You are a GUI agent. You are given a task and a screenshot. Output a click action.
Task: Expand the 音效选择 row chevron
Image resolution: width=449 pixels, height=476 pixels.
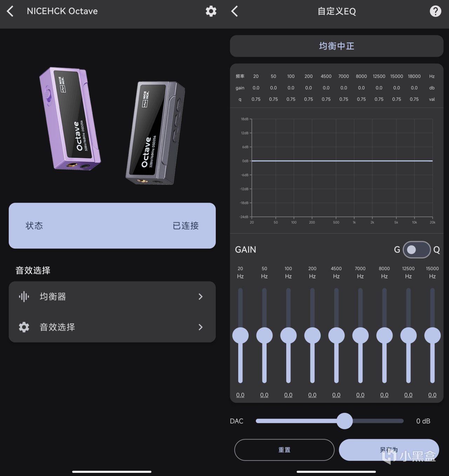(201, 327)
